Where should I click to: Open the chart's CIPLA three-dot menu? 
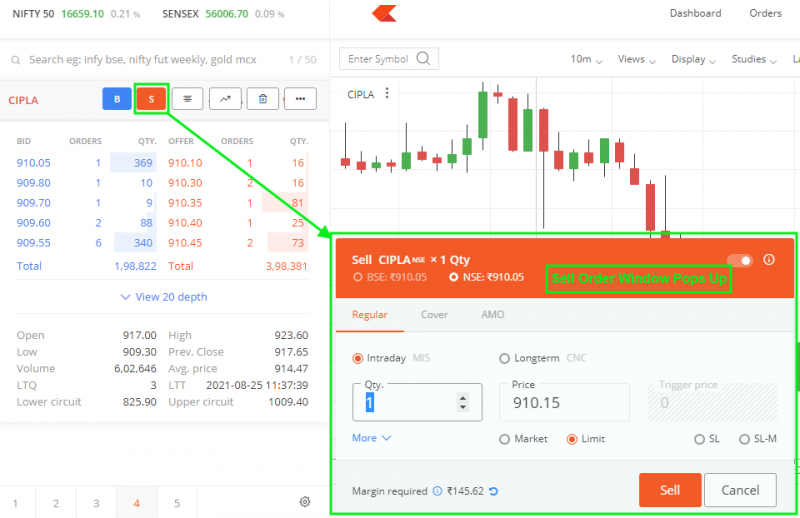coord(387,93)
